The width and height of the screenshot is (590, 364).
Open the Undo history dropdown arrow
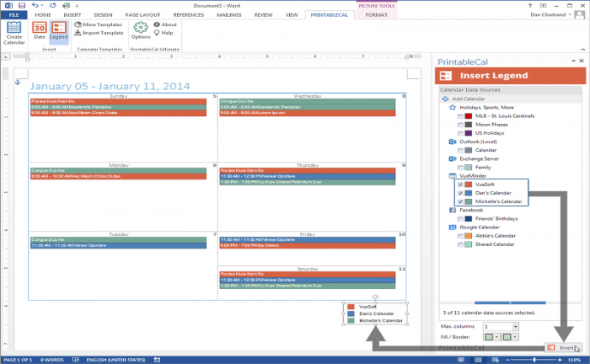pos(42,5)
